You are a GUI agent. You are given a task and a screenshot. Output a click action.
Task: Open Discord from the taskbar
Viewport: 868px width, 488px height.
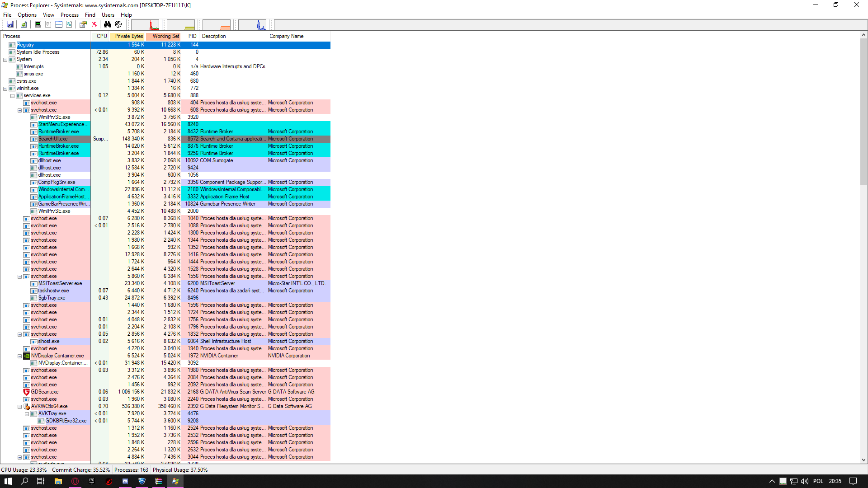point(125,481)
